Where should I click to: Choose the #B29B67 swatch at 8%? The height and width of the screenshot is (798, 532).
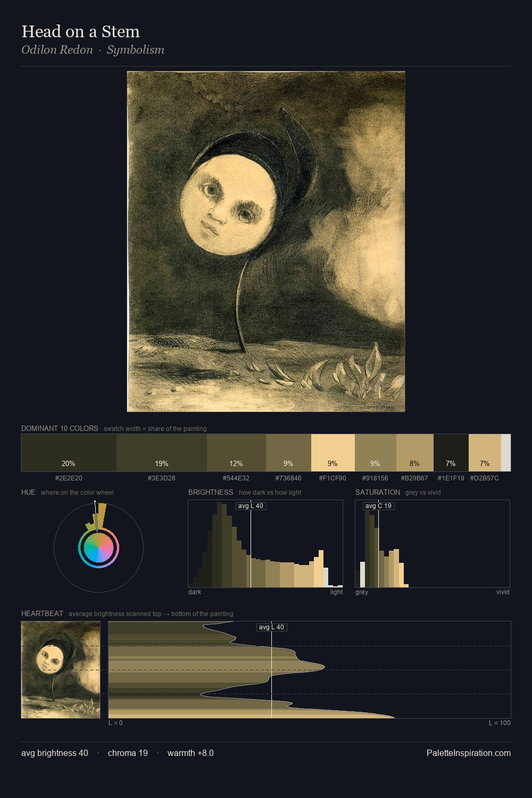coord(415,453)
